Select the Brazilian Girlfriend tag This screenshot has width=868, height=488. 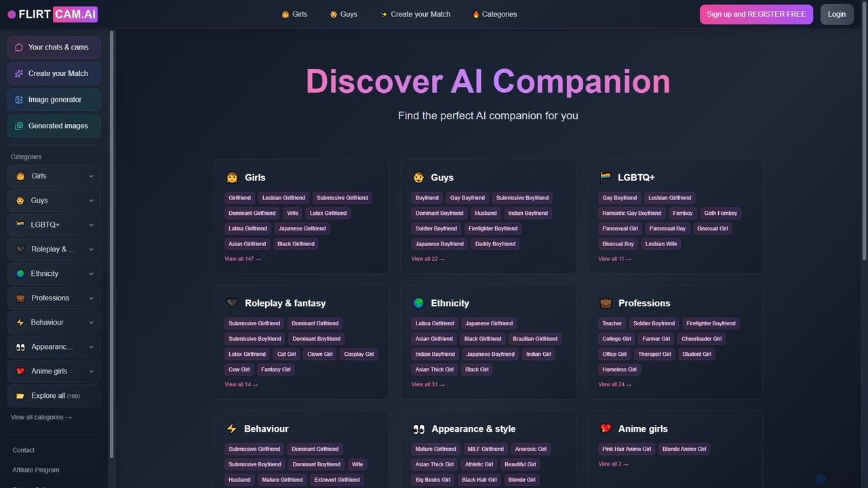(x=535, y=339)
